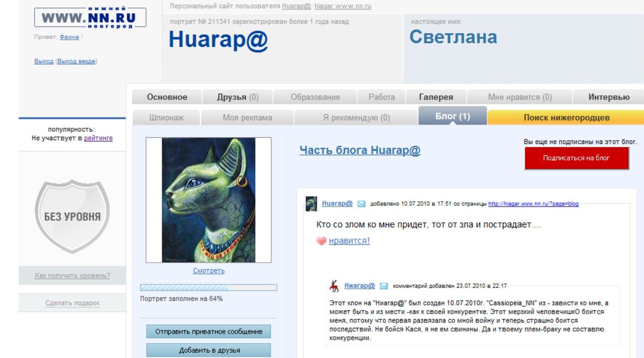Click the large Нuarap@ profile title

click(218, 40)
